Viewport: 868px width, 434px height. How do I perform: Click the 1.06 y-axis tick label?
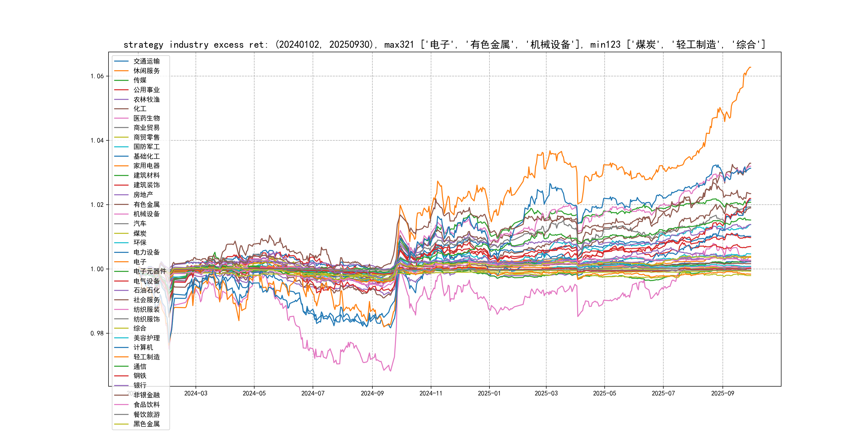(97, 76)
